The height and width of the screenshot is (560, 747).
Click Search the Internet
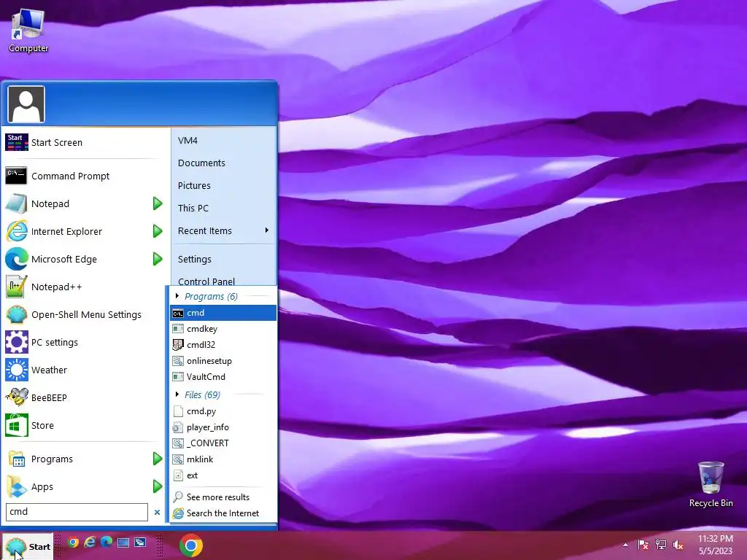[x=223, y=513]
